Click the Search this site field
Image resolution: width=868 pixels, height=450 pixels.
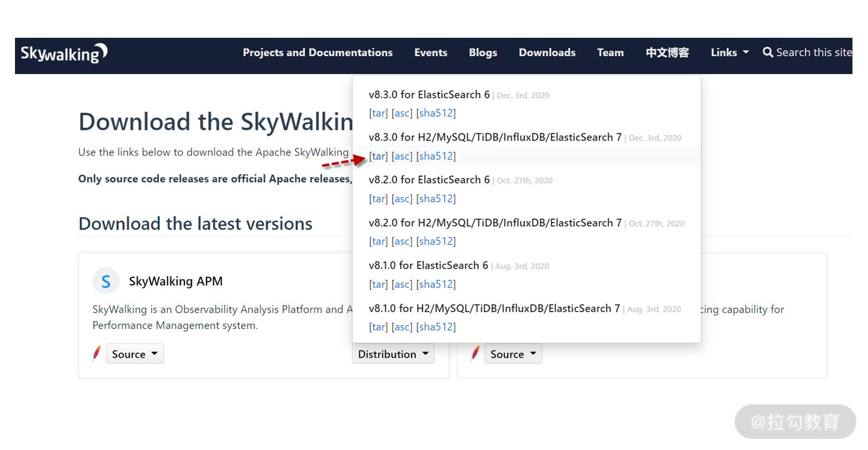point(814,52)
